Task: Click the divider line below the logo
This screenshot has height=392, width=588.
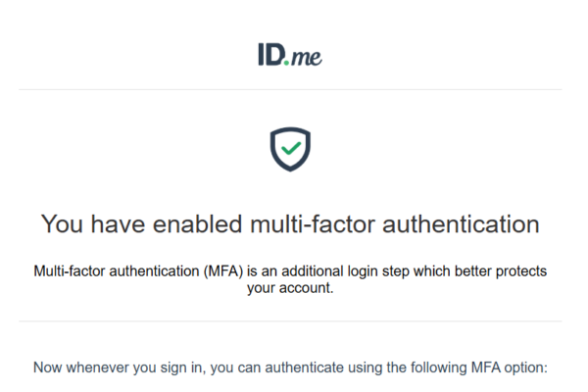Action: point(290,90)
